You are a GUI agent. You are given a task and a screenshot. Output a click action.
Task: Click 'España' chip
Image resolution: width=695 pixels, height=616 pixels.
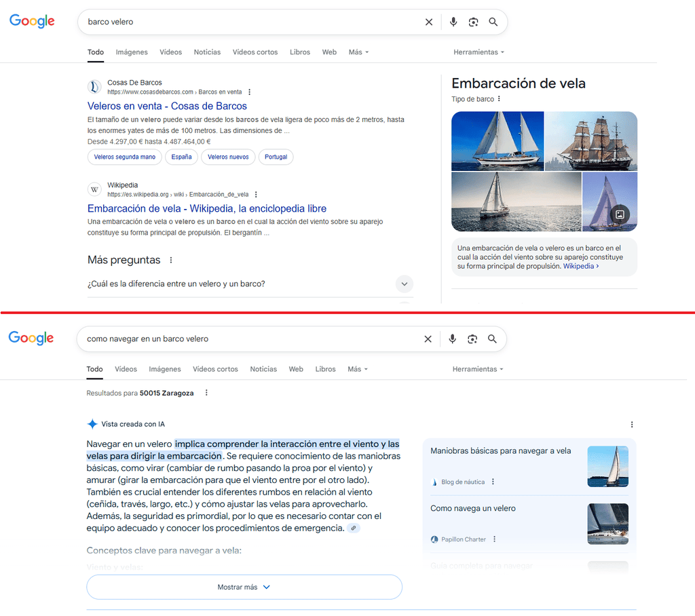[x=181, y=157]
